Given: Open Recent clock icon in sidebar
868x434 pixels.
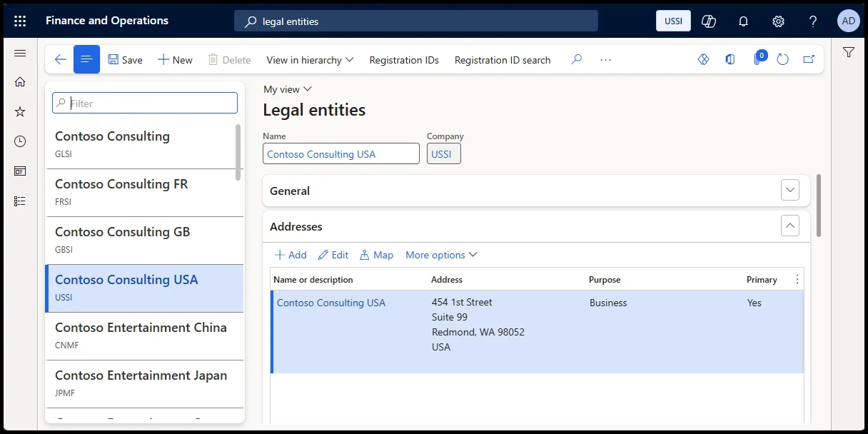Looking at the screenshot, I should pyautogui.click(x=20, y=141).
